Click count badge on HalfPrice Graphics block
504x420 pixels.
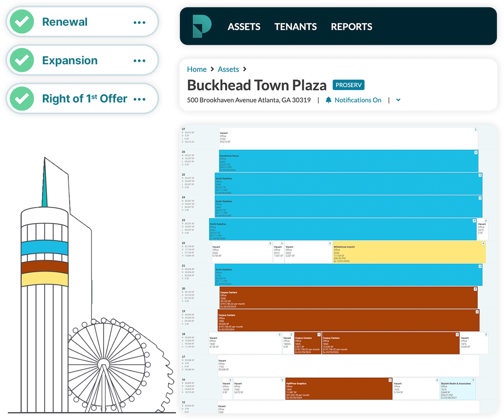pos(390,380)
